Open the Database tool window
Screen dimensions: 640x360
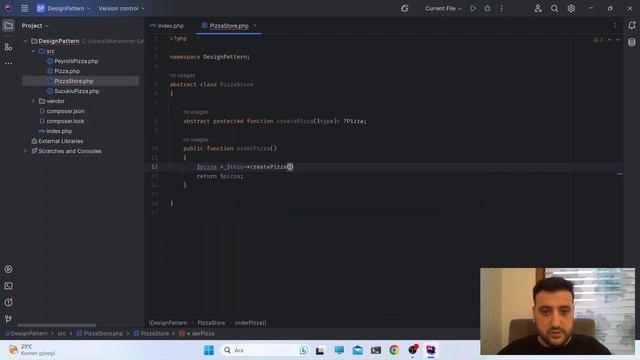[x=632, y=42]
